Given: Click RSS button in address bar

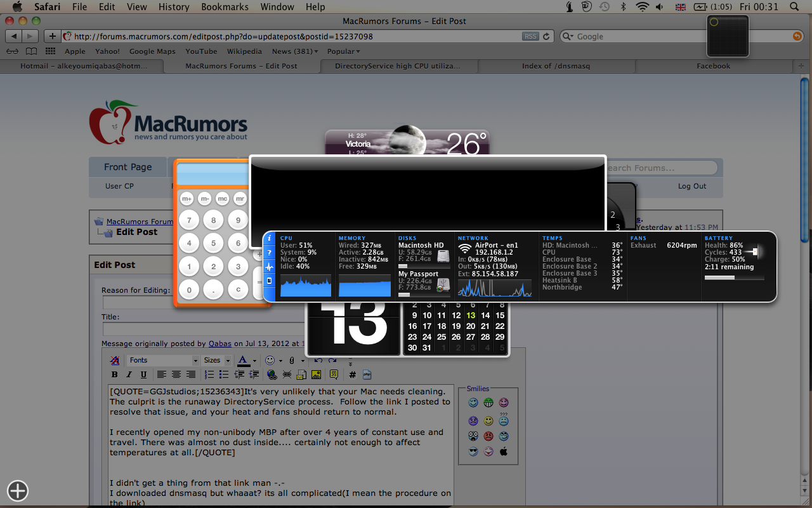Looking at the screenshot, I should click(530, 36).
